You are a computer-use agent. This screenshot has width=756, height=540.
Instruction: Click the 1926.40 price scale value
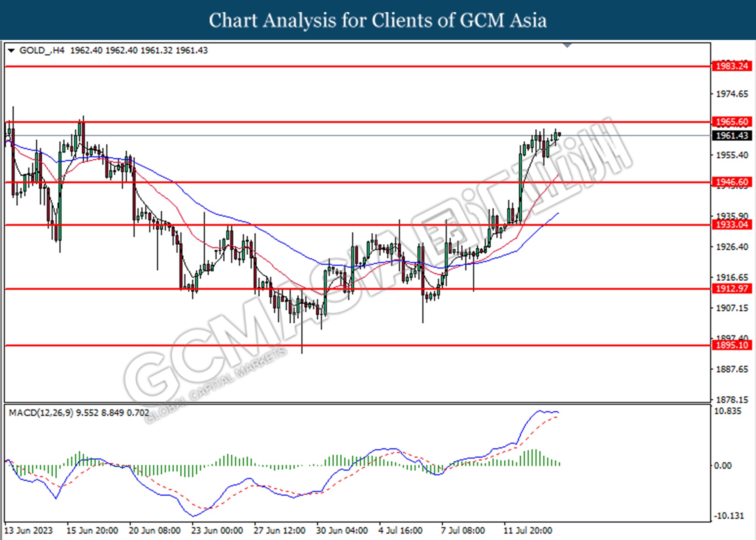pos(732,247)
